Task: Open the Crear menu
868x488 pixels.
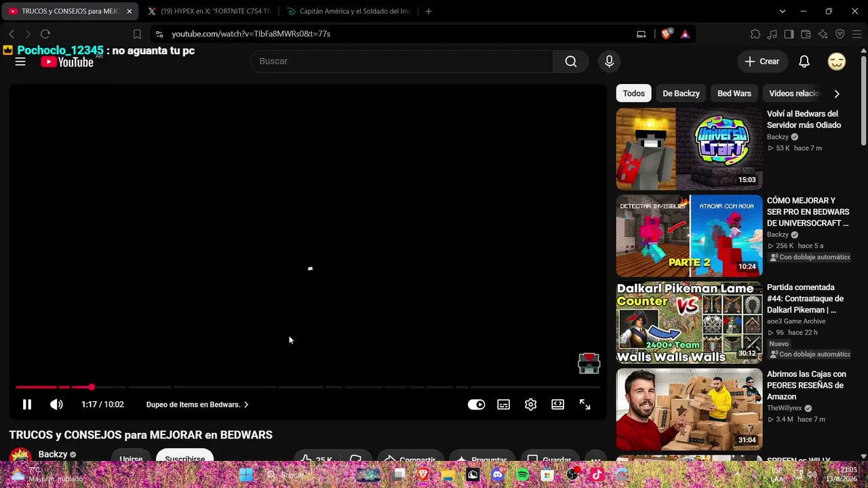Action: tap(762, 61)
